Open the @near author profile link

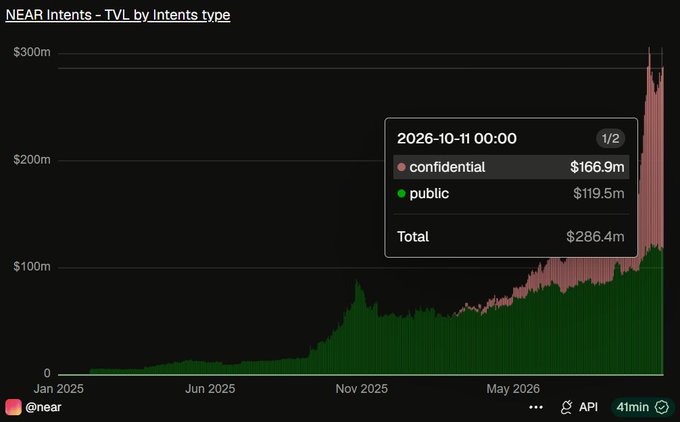43,407
